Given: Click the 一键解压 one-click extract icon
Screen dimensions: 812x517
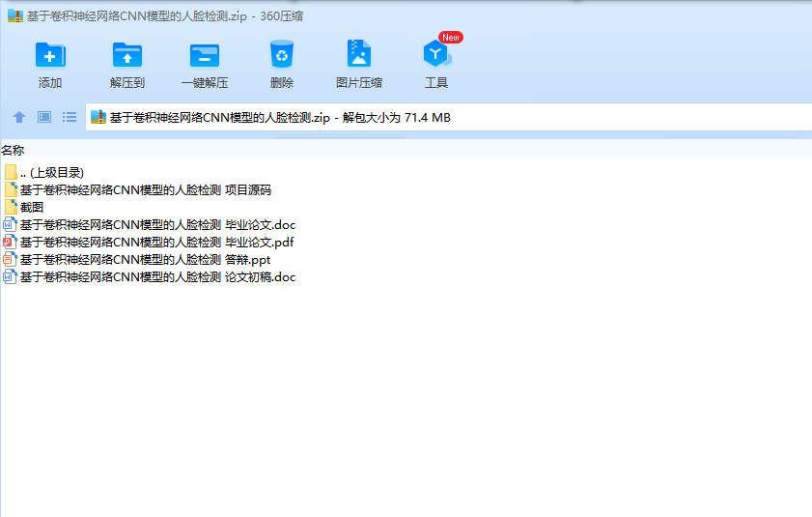Looking at the screenshot, I should click(205, 56).
